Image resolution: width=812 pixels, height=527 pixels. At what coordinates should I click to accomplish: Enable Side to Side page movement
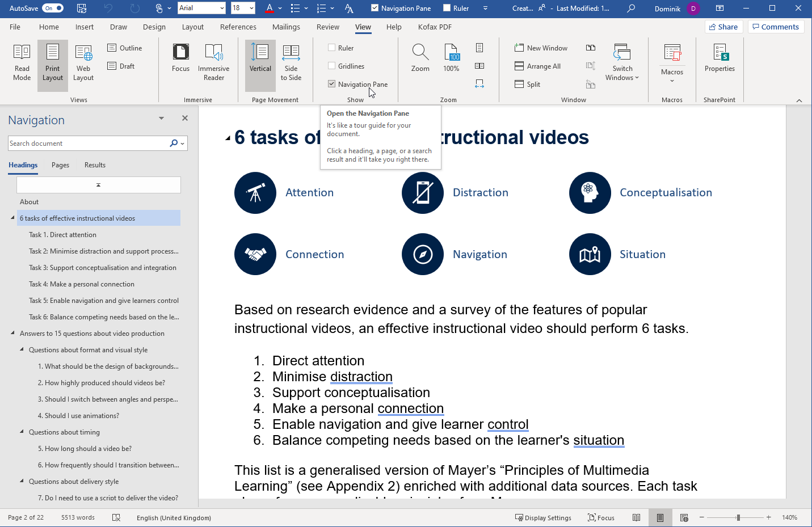click(291, 62)
